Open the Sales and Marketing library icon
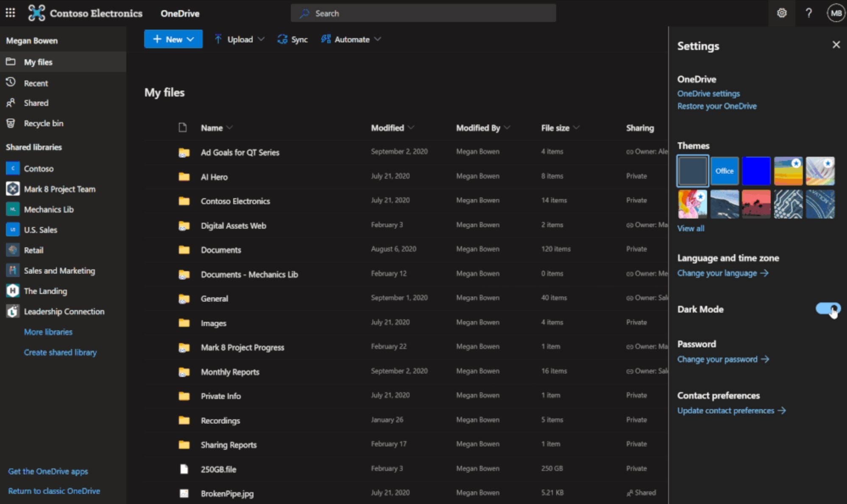 click(13, 270)
